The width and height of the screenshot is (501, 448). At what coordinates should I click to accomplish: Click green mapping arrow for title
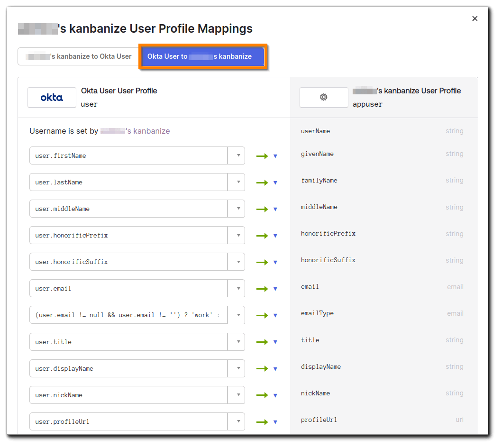pos(262,342)
